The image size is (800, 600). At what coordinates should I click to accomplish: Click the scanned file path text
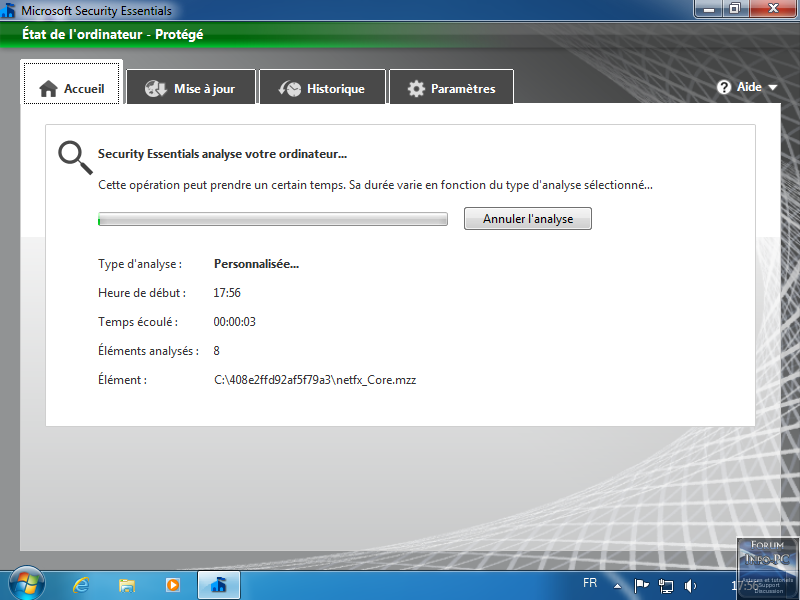click(314, 380)
